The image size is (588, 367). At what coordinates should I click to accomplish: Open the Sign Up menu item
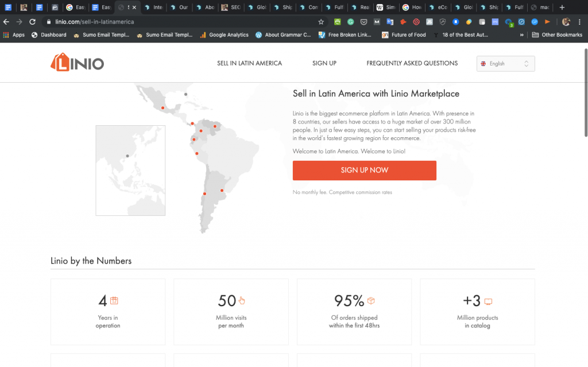(324, 63)
